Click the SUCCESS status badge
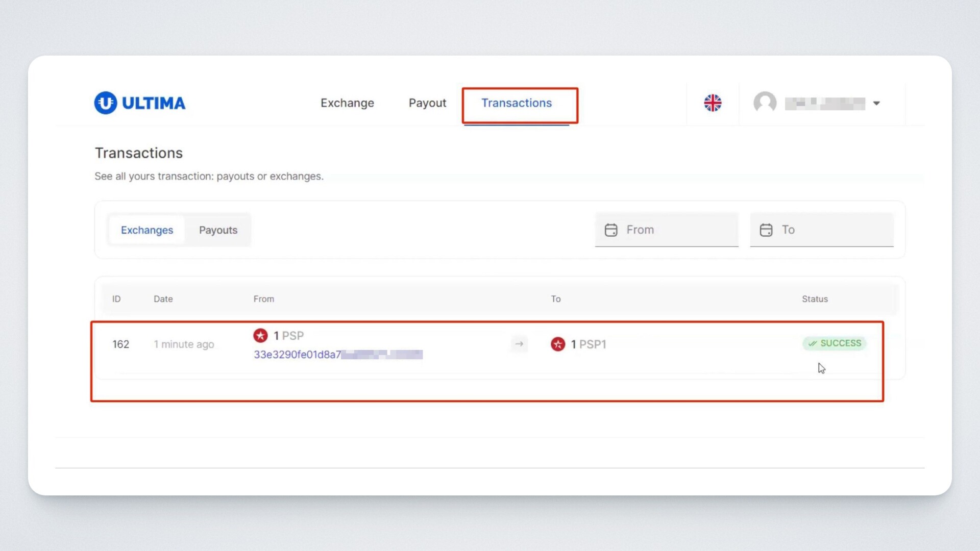The image size is (980, 551). [x=835, y=343]
